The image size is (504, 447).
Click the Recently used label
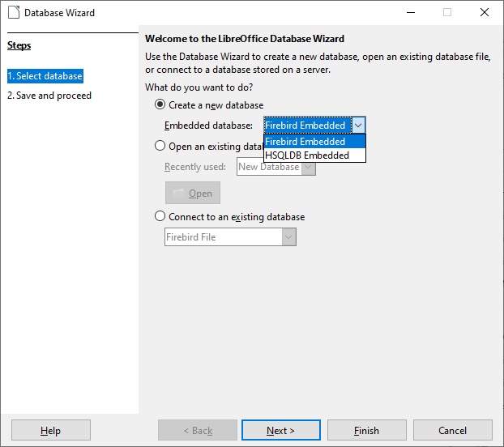pyautogui.click(x=195, y=167)
